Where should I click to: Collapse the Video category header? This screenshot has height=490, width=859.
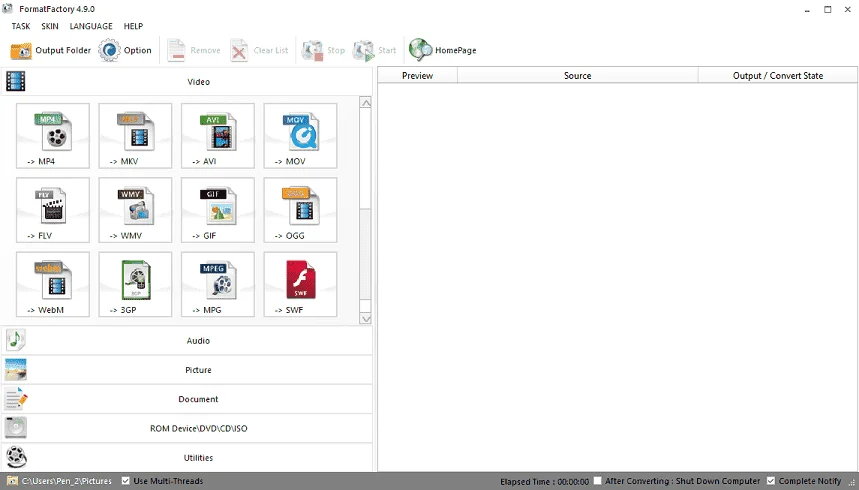[x=187, y=82]
